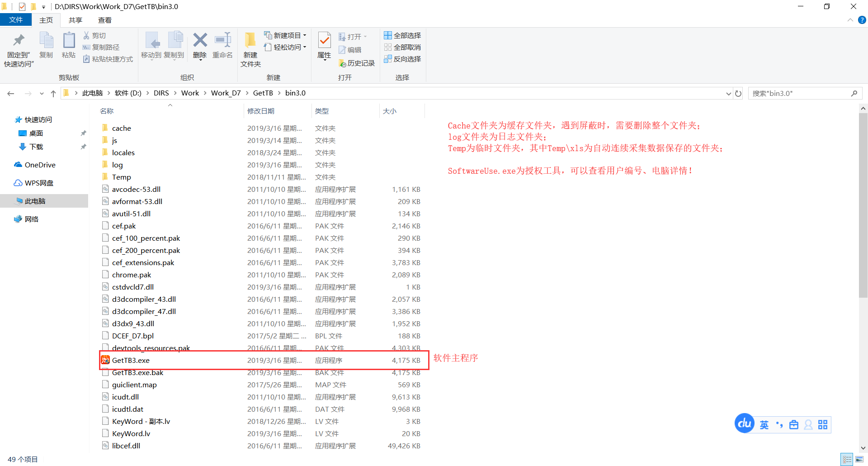Click Select All (全部选择) button
Screen dimensions: 868x466
[402, 35]
